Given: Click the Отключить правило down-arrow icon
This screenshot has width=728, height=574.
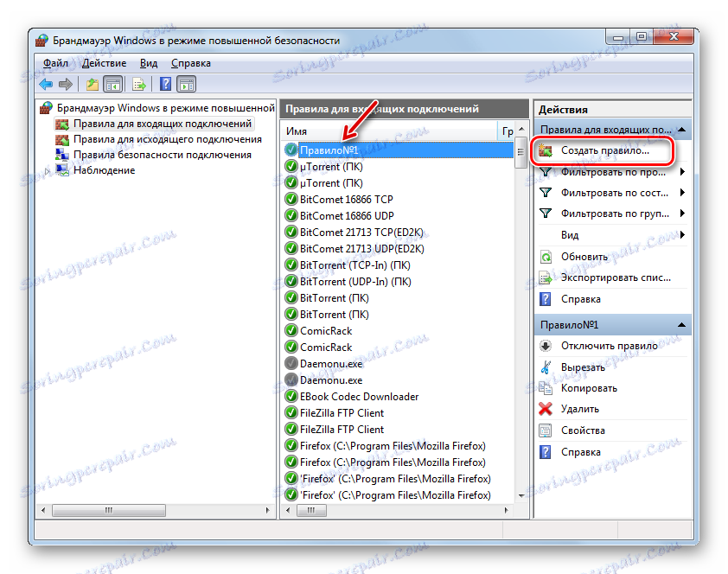Looking at the screenshot, I should point(546,346).
